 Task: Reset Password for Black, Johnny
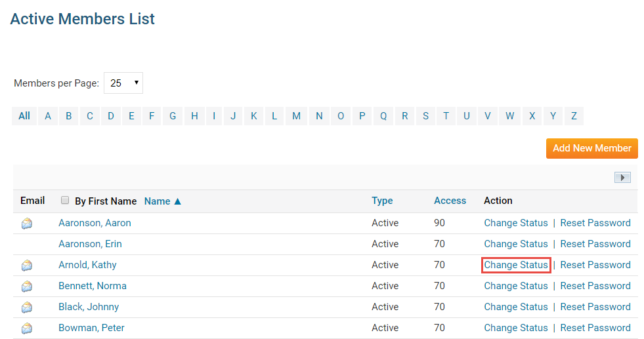595,307
